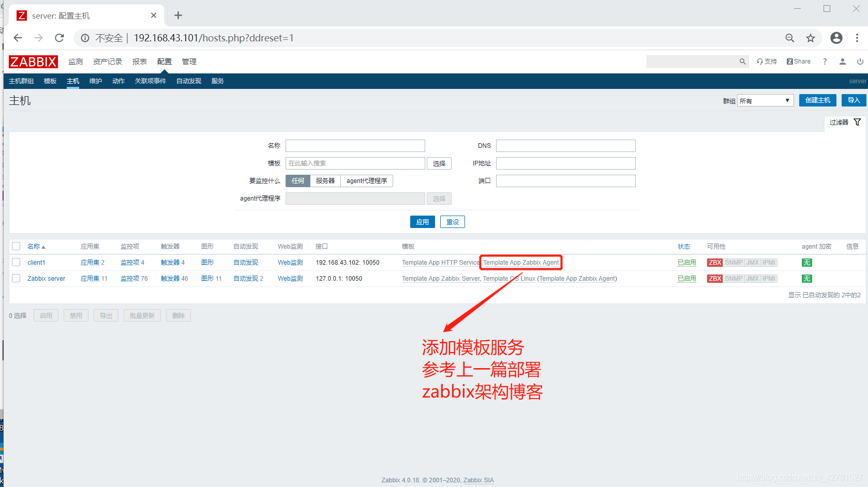Click the 应用 filter button
868x487 pixels.
pos(423,222)
